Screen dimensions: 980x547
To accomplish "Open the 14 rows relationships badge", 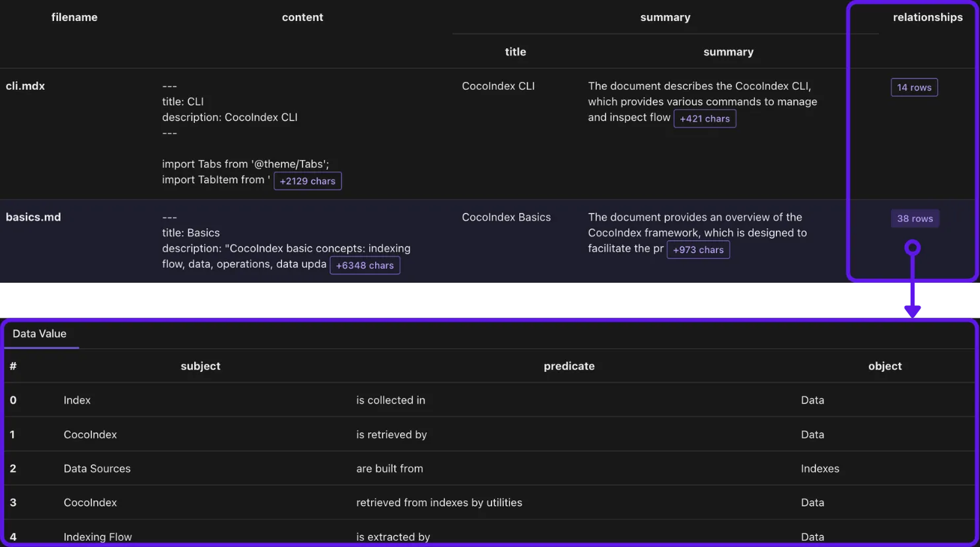I will pyautogui.click(x=914, y=87).
